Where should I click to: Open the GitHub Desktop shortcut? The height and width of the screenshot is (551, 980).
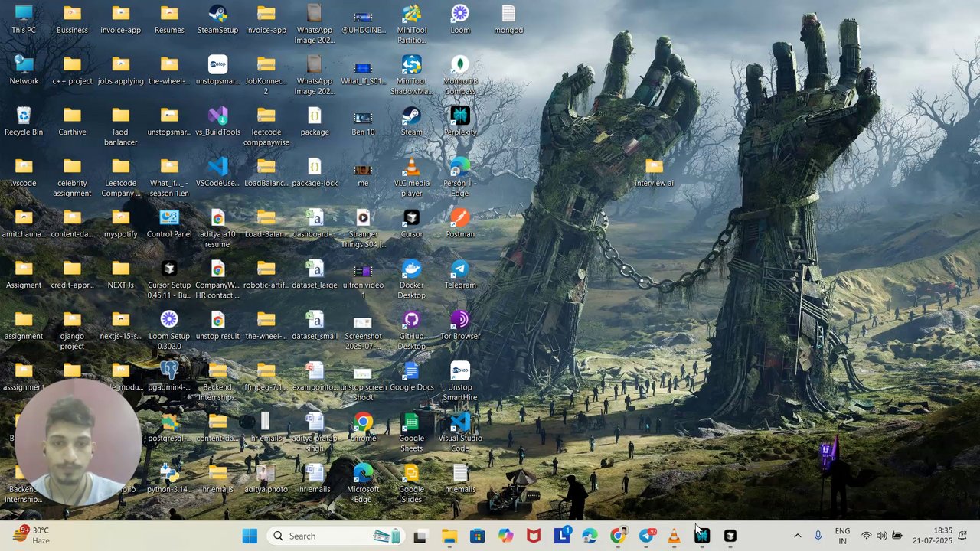click(411, 331)
